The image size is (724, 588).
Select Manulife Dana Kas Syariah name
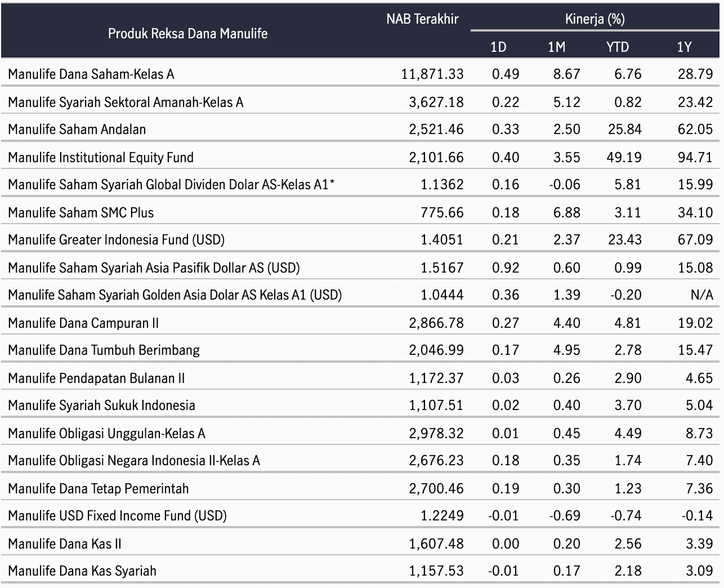(x=82, y=571)
